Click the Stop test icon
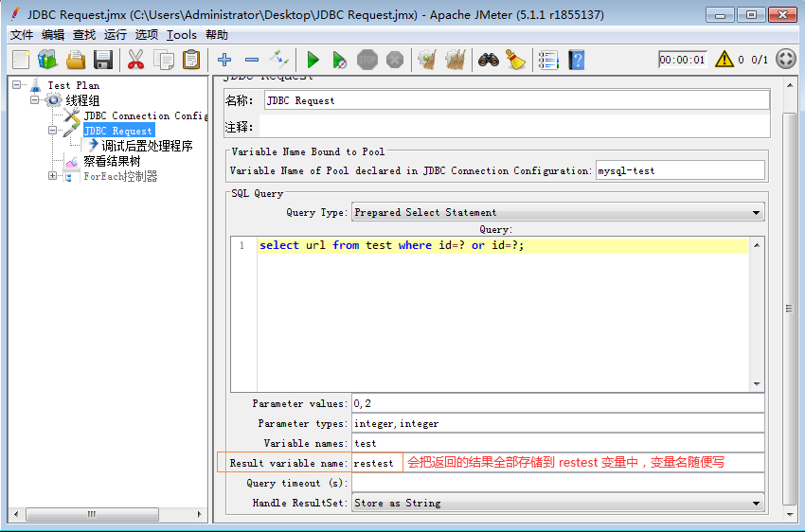The image size is (805, 532). tap(367, 60)
